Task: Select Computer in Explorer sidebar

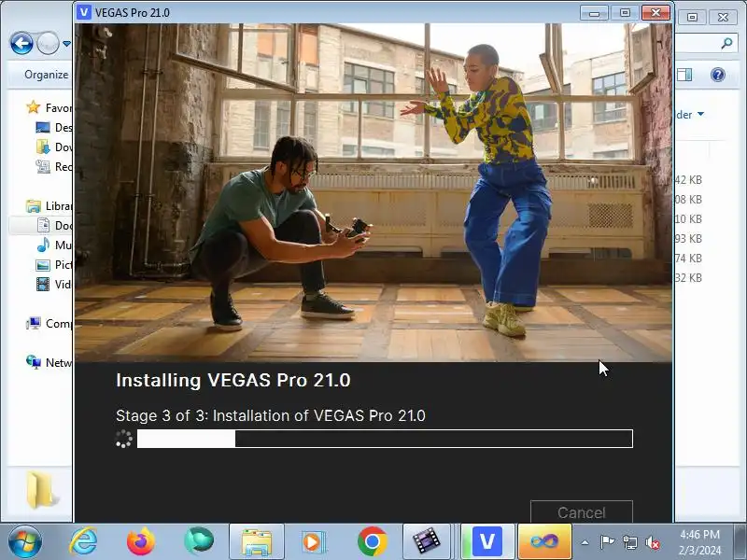Action: [x=49, y=323]
